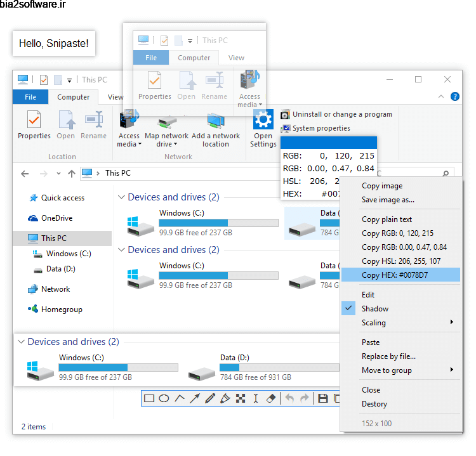Click the New folder icon in Explorer title bar
Image resolution: width=476 pixels, height=456 pixels.
tap(58, 80)
